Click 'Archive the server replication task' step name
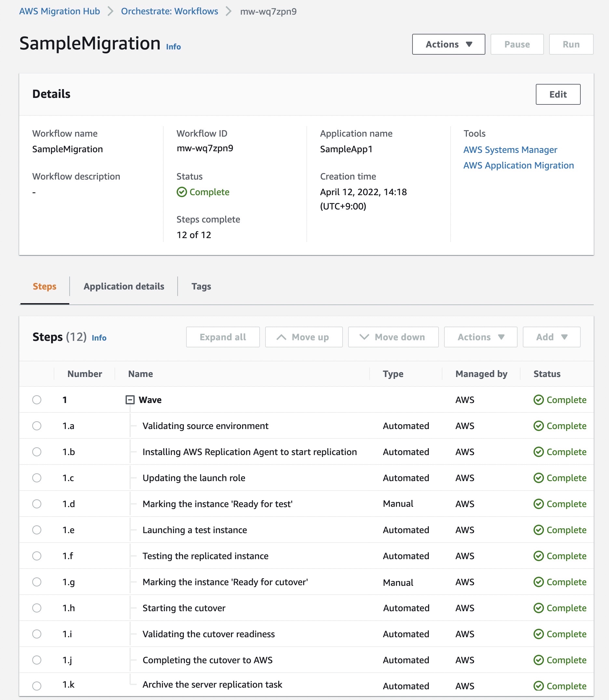 click(x=212, y=684)
